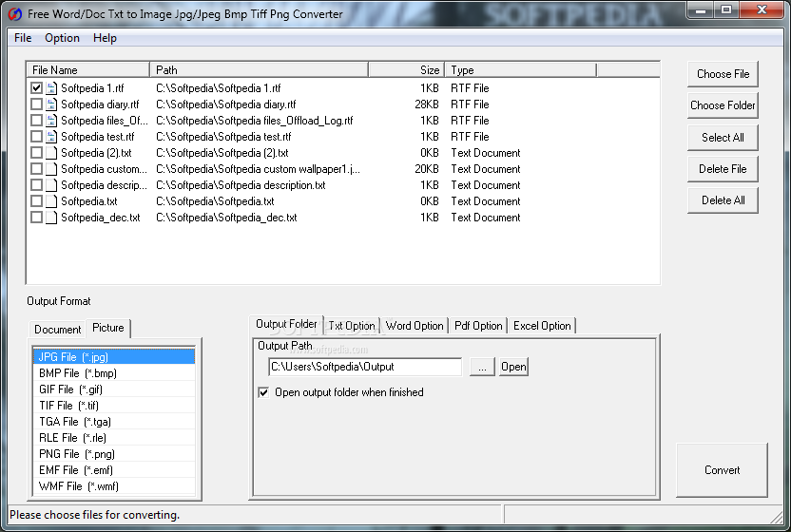
Task: Pick RLE File (*.rle) from the list
Action: [x=114, y=438]
